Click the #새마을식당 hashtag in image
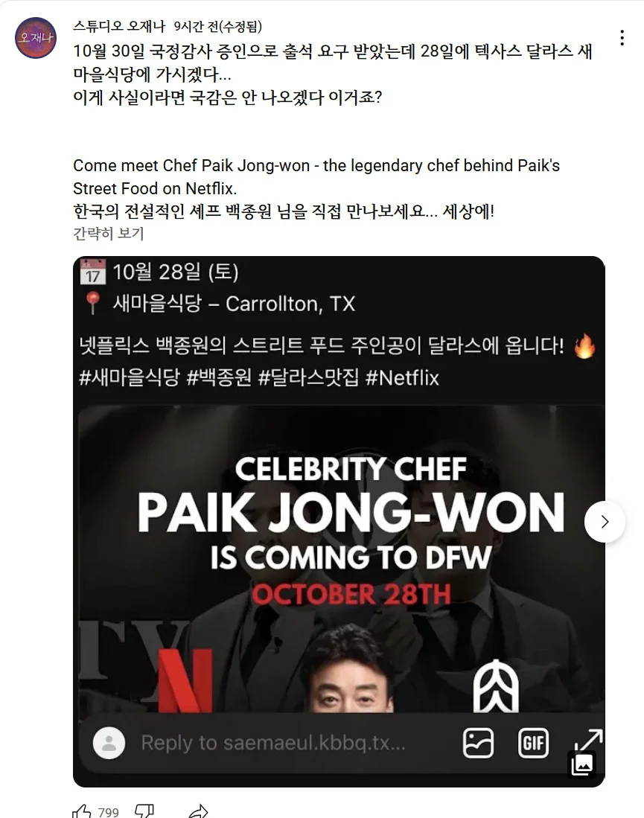 pos(129,377)
